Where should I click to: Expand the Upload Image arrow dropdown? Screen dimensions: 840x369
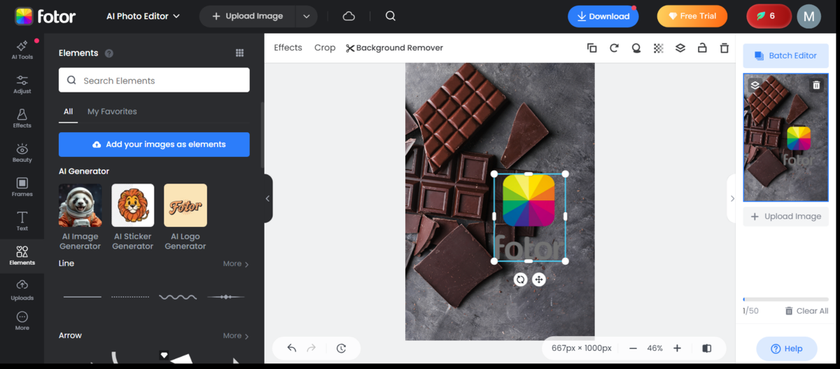coord(306,16)
